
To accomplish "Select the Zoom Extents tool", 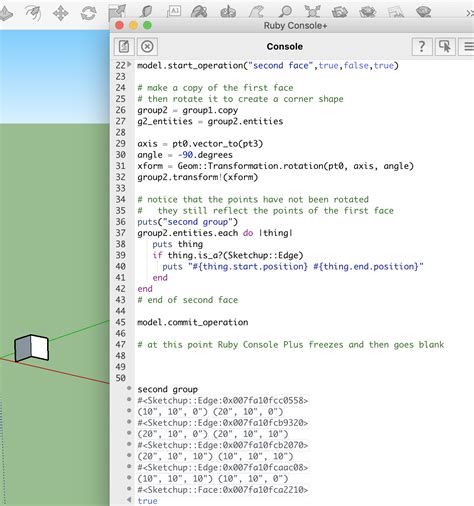I will pos(312,12).
